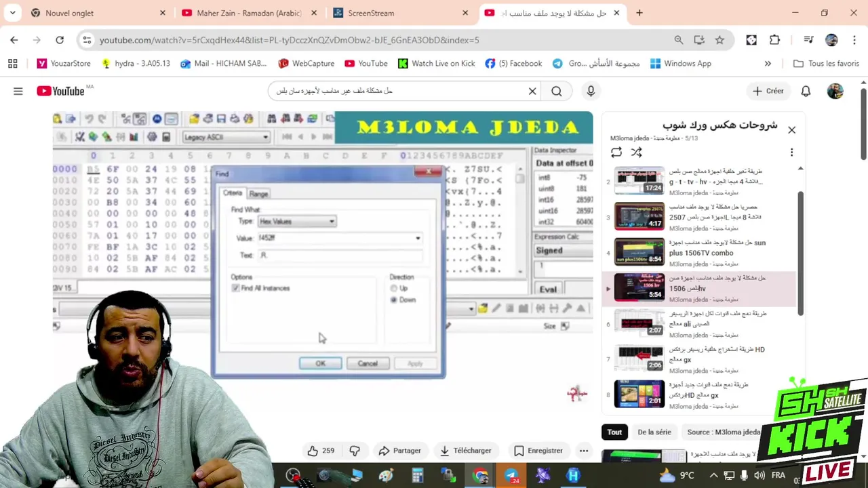Screen dimensions: 868x488
Task: Open the YouTube guide hamburger menu
Action: (x=18, y=91)
